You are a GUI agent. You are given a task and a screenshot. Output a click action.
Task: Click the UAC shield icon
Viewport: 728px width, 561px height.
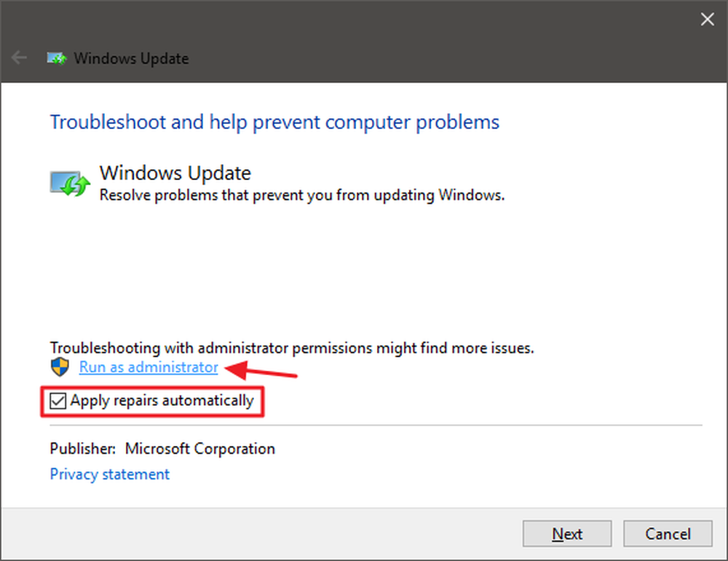click(x=60, y=366)
